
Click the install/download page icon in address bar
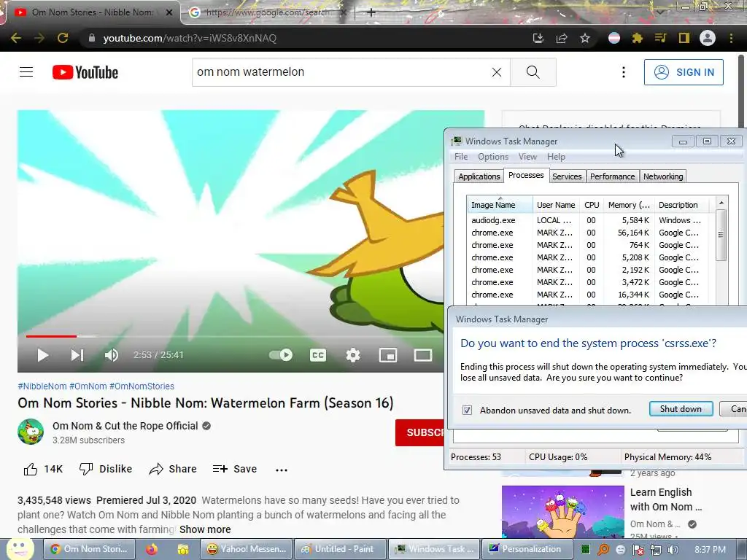pos(538,38)
